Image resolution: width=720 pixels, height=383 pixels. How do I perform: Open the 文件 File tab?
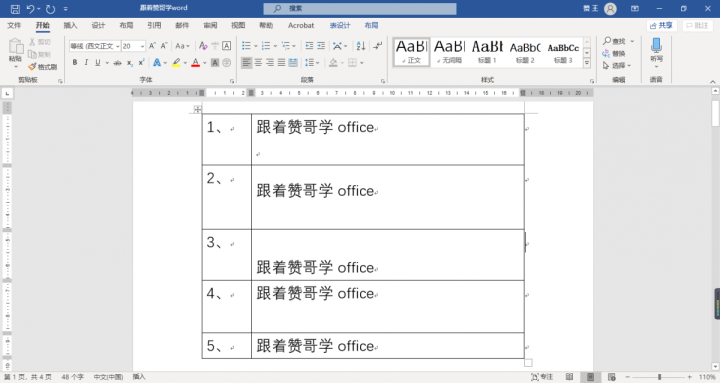pyautogui.click(x=14, y=25)
